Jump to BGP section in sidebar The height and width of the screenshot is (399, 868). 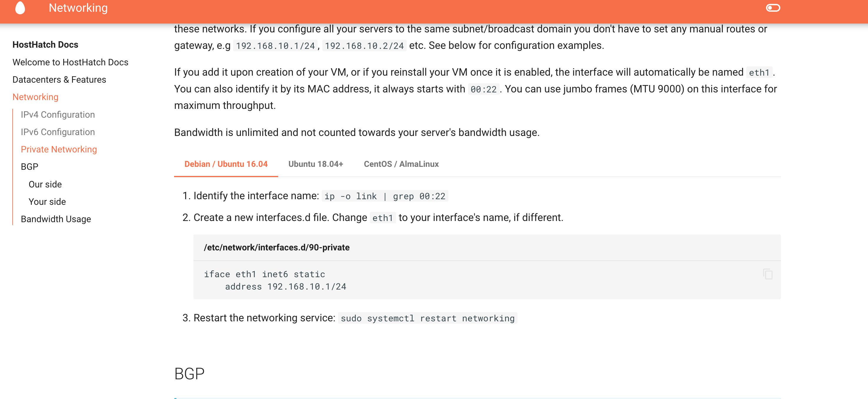(29, 167)
